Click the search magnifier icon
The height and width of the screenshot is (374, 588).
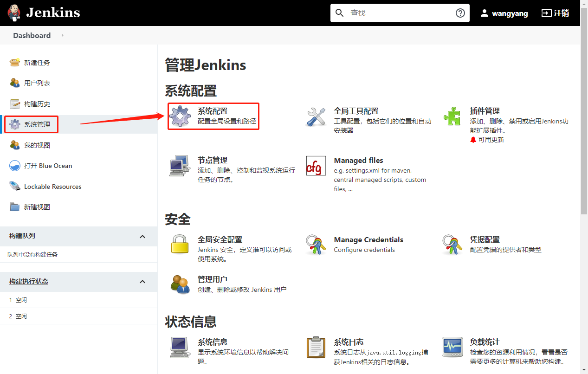[x=340, y=13]
